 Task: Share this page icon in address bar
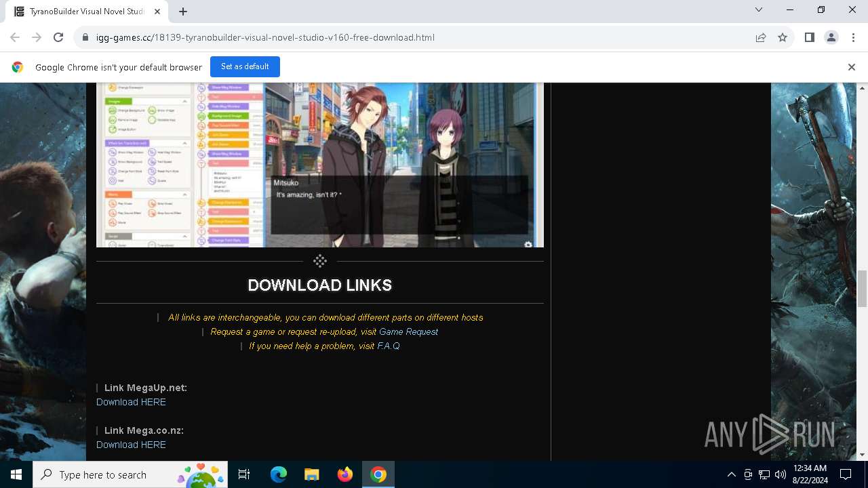[761, 37]
